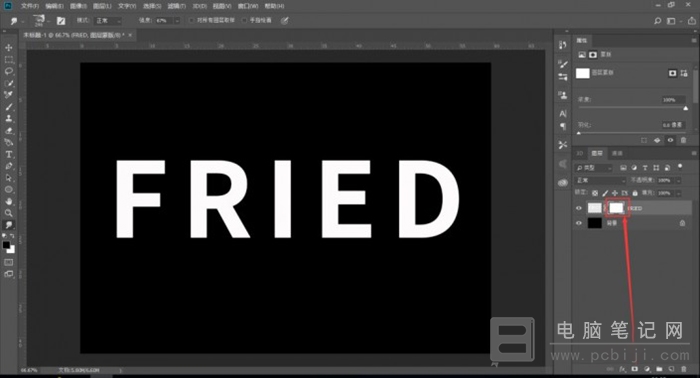Reset default foreground and background colors
The image size is (700, 378).
[5, 236]
